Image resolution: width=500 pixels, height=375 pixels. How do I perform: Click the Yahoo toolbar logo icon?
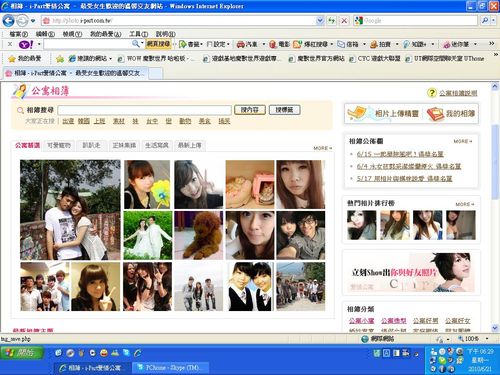(26, 44)
